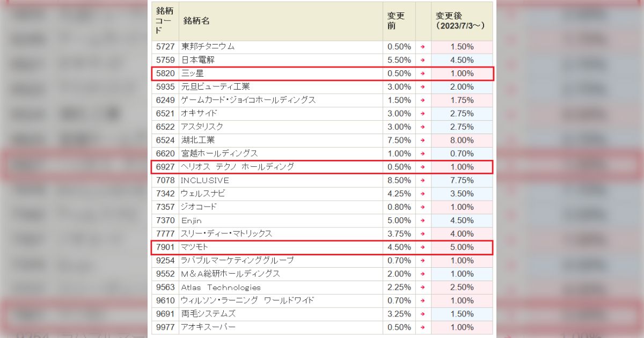Viewport: 644px width, 338px height.
Task: Click the red arrow in the 三ッ星 row
Action: click(423, 74)
